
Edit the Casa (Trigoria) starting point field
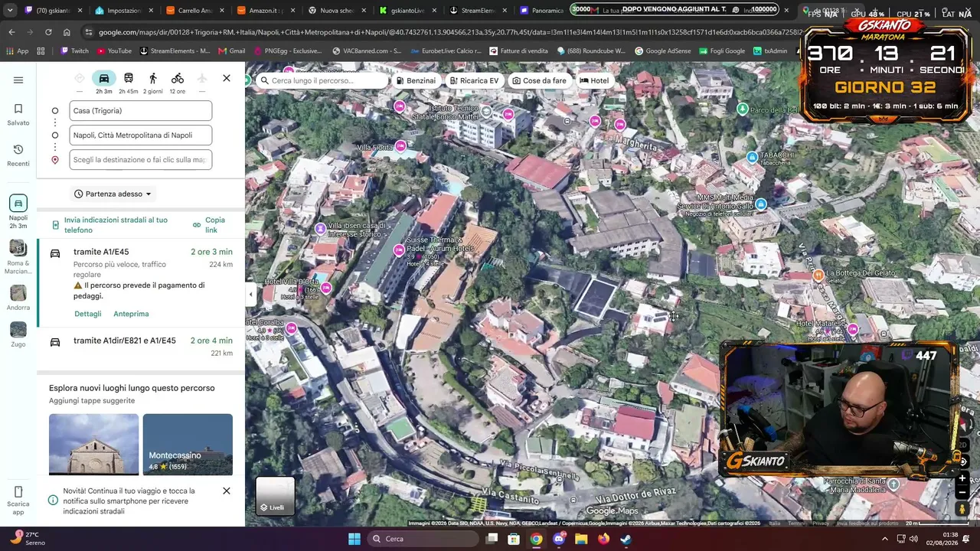(x=141, y=111)
